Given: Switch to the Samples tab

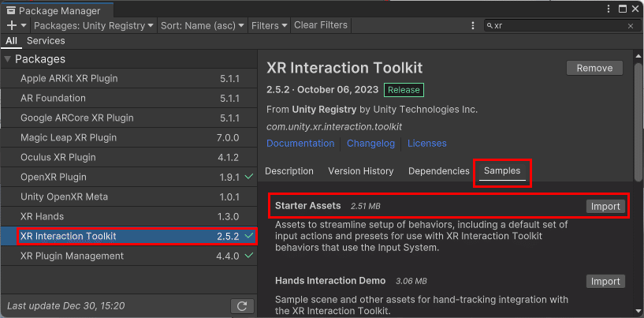Looking at the screenshot, I should pyautogui.click(x=502, y=171).
